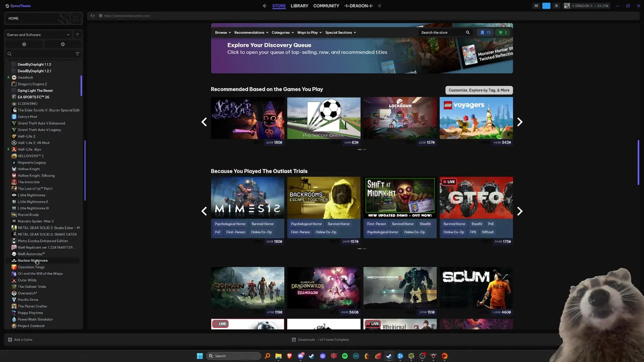Select Project Zomboid in library list

31,326
